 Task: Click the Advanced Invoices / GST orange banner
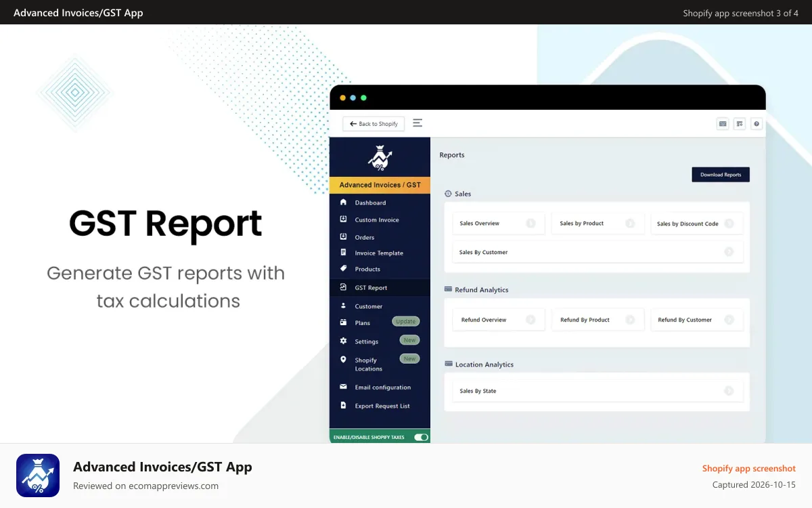click(x=380, y=185)
